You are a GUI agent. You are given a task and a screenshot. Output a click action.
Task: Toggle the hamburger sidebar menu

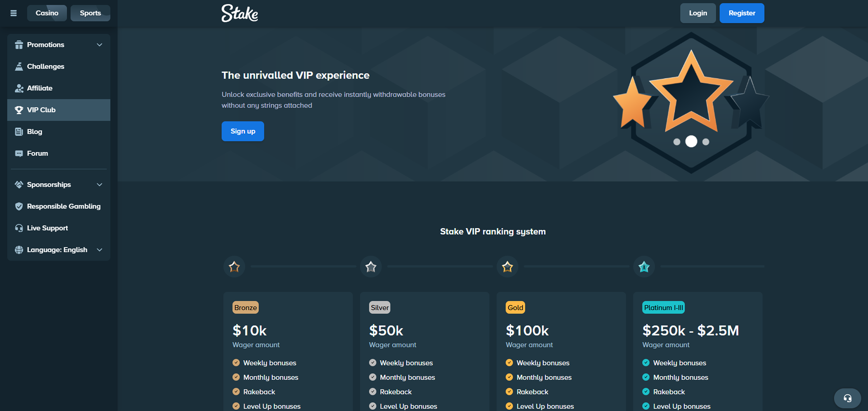click(14, 13)
